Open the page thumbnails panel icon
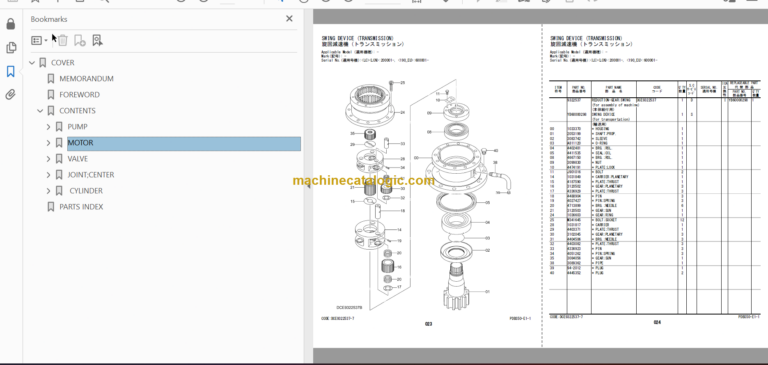Screen dimensions: 768x365 (x=11, y=48)
